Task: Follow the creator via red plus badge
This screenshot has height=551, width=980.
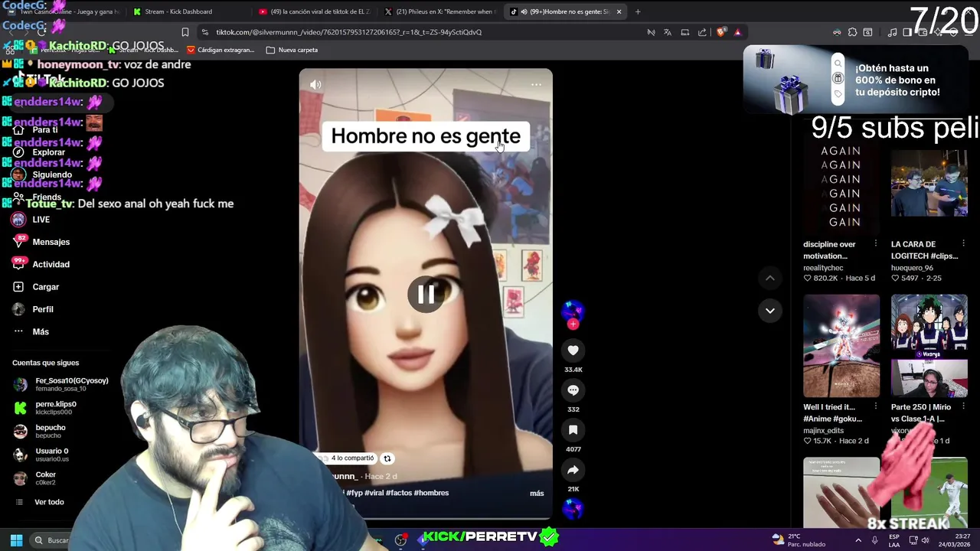Action: (573, 324)
